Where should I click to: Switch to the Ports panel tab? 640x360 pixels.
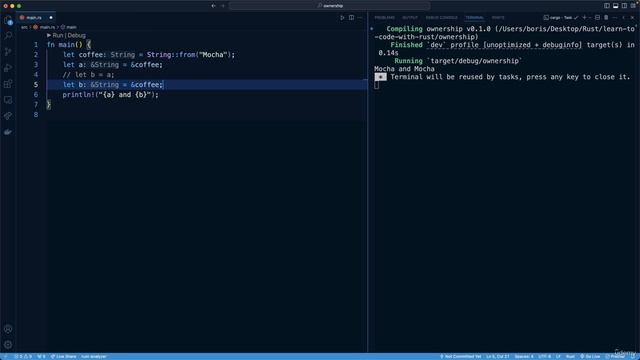click(498, 18)
